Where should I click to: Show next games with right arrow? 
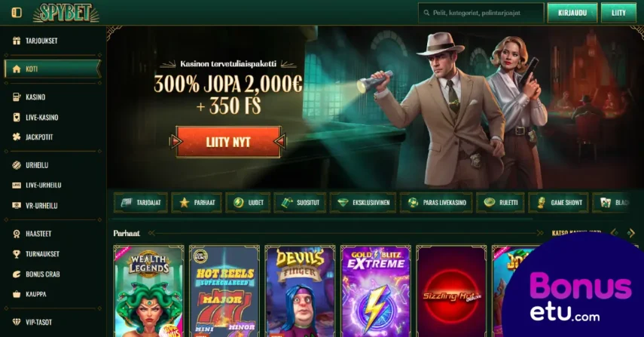point(631,233)
